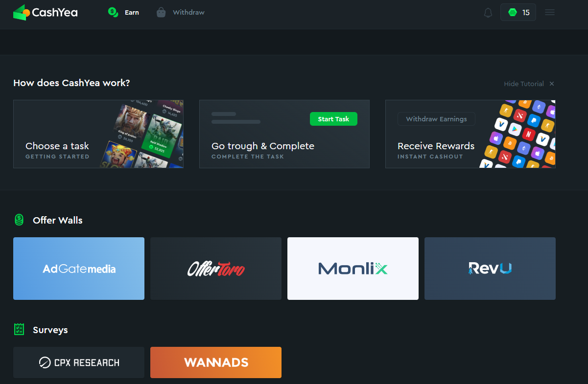Click the Offer Walls heading
Viewport: 588px width, 384px height.
58,220
